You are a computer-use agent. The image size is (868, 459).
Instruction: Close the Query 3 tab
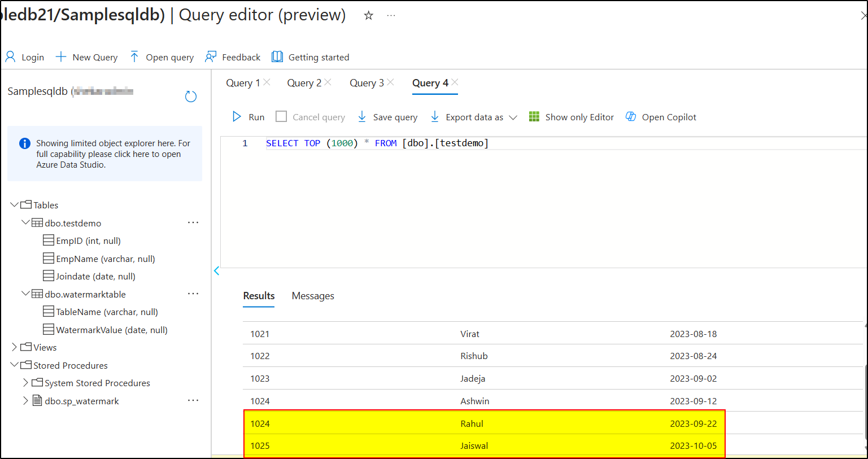[x=390, y=82]
